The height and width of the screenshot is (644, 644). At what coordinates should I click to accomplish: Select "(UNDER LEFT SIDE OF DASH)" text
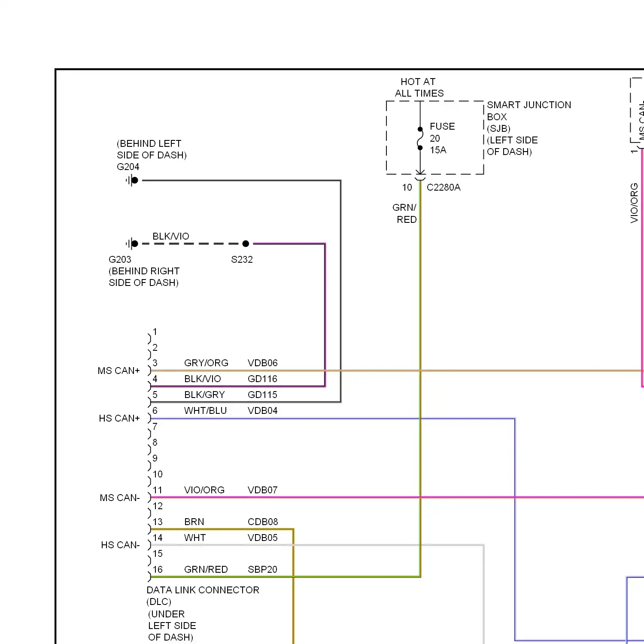(x=172, y=626)
